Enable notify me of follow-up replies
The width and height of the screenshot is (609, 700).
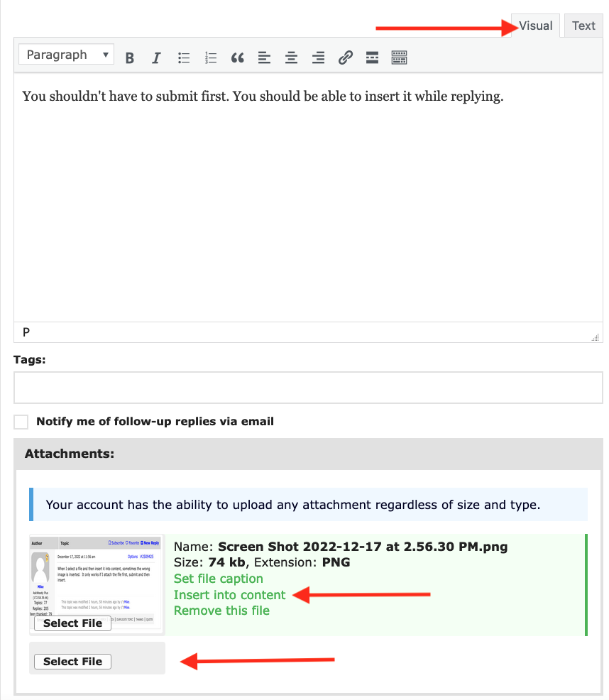pos(21,422)
